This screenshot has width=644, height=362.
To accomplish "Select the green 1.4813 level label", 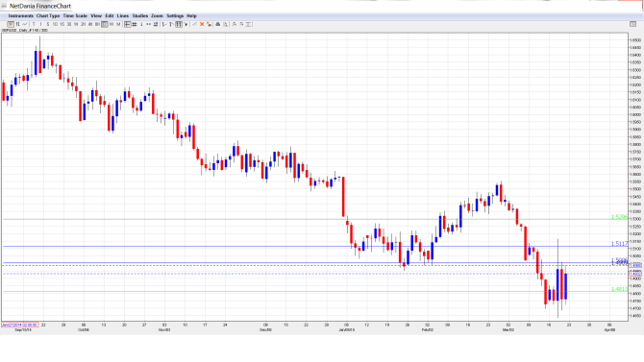I will click(619, 289).
